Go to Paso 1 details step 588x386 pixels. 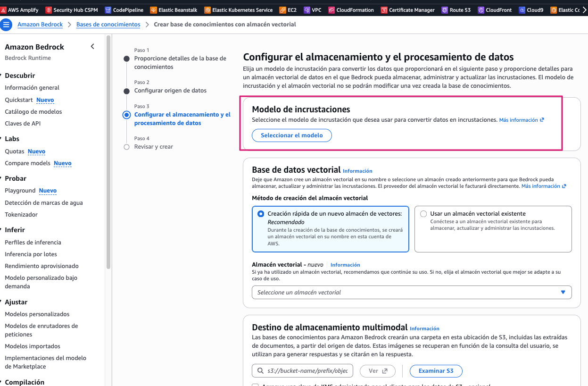click(x=180, y=63)
